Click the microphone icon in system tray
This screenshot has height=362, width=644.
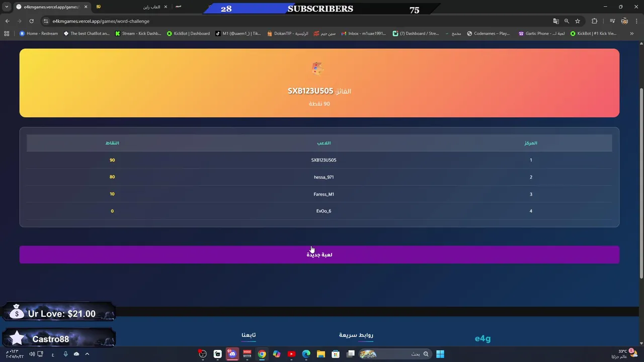[x=65, y=354]
